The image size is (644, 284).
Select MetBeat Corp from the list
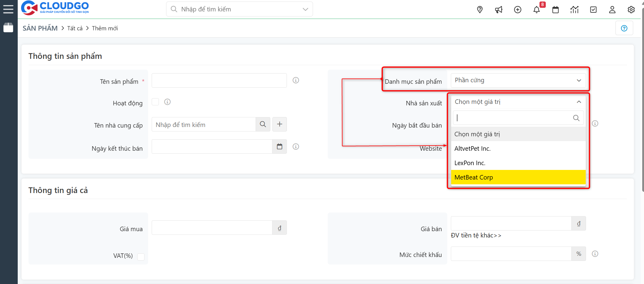[x=474, y=177]
